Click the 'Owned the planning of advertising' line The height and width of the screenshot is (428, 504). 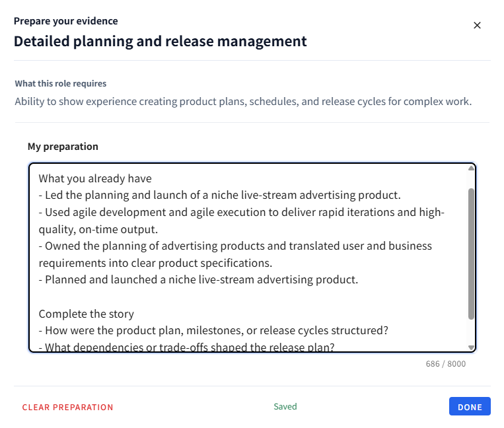click(x=235, y=254)
